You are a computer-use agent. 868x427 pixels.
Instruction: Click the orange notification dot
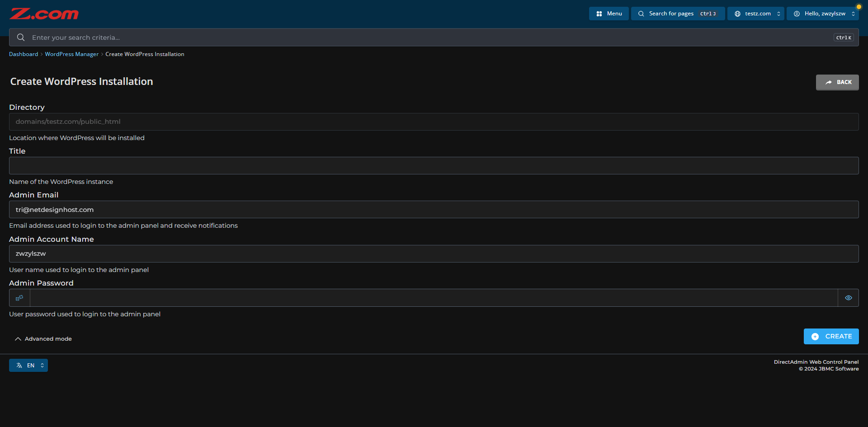click(x=859, y=7)
